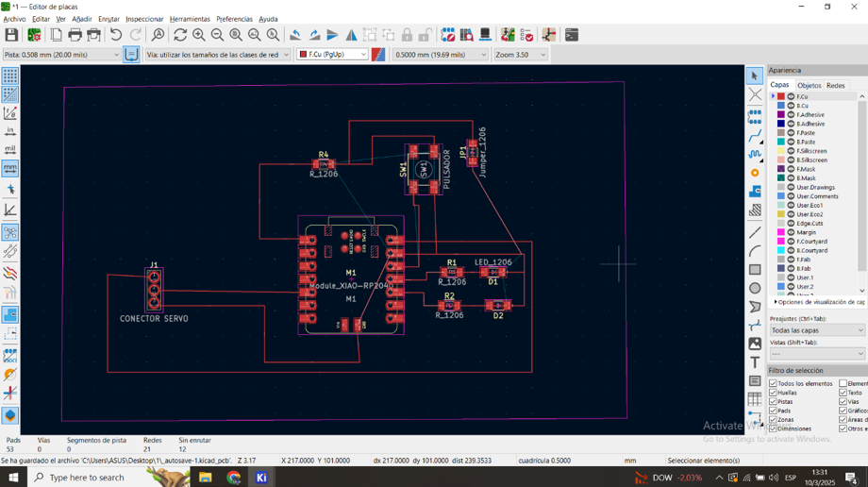Image resolution: width=868 pixels, height=487 pixels.
Task: Refresh the board view
Action: [x=180, y=35]
